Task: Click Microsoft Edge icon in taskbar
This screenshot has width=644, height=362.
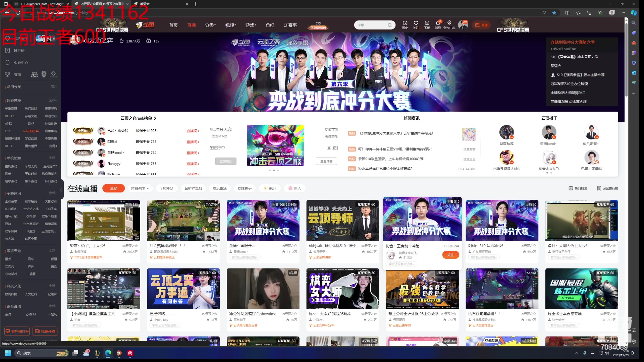Action: (108, 353)
